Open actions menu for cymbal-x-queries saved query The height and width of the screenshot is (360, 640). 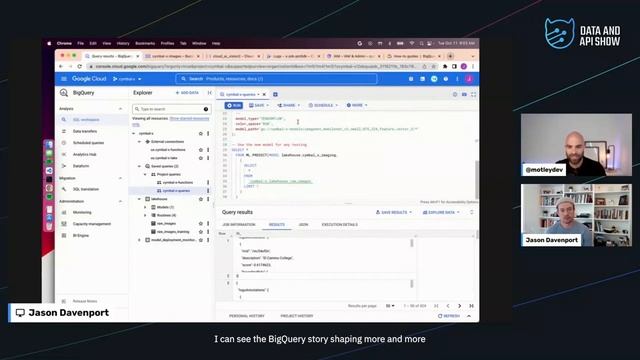[208, 191]
